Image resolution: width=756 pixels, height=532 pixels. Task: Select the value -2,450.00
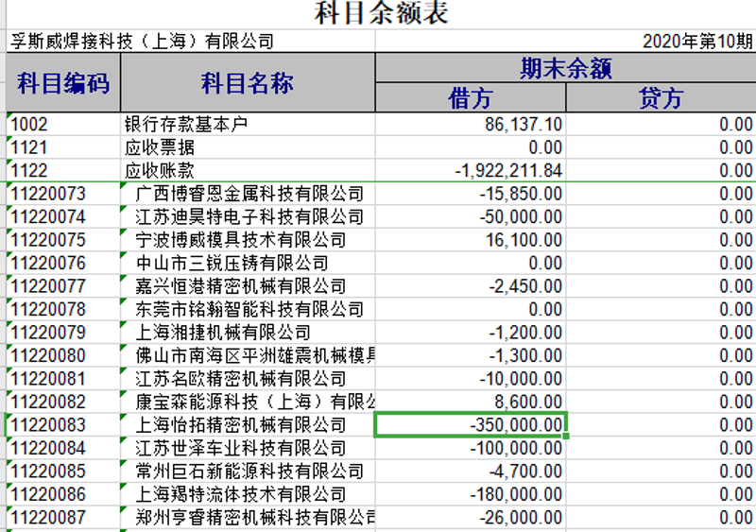[471, 286]
